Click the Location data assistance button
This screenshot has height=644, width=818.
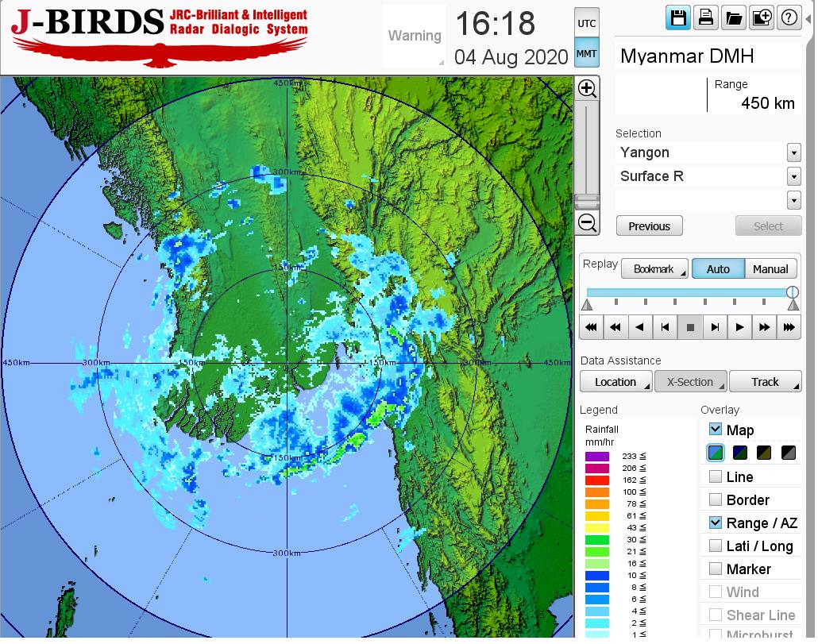coord(615,382)
